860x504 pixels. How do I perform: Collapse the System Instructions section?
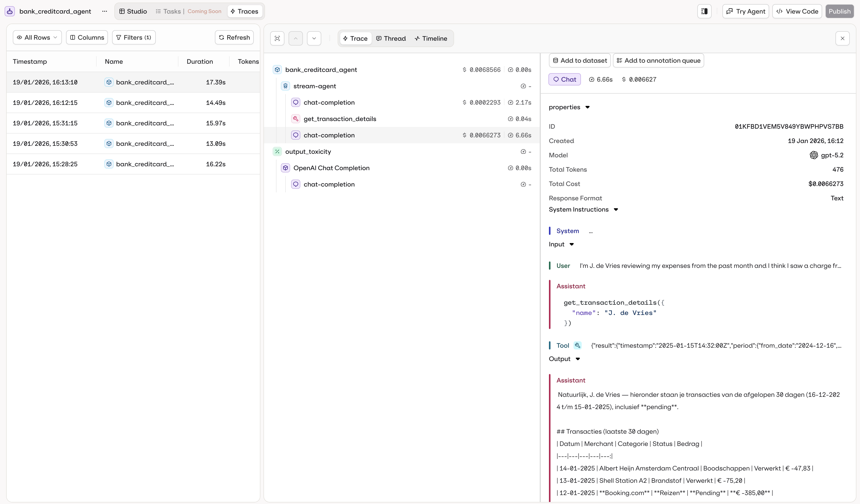coord(616,210)
